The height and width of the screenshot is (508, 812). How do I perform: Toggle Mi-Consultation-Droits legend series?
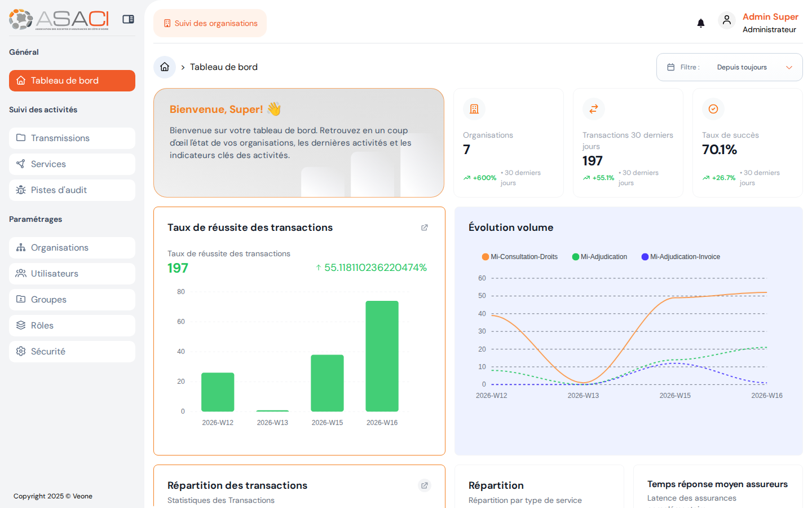pos(519,257)
